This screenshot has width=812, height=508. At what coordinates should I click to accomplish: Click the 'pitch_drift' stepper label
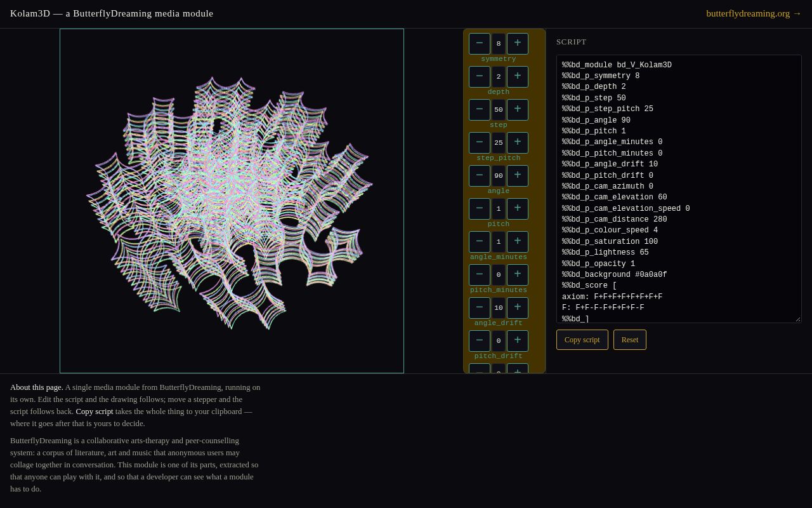pos(499,356)
